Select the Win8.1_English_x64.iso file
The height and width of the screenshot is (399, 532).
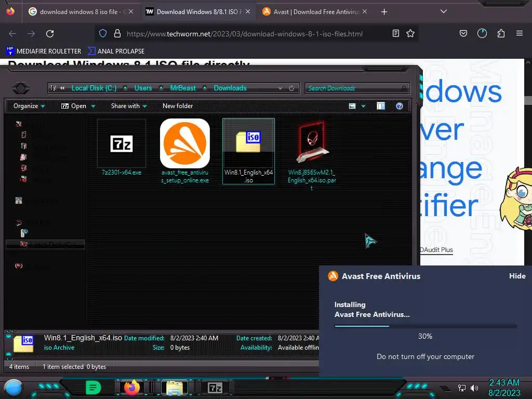click(x=248, y=151)
